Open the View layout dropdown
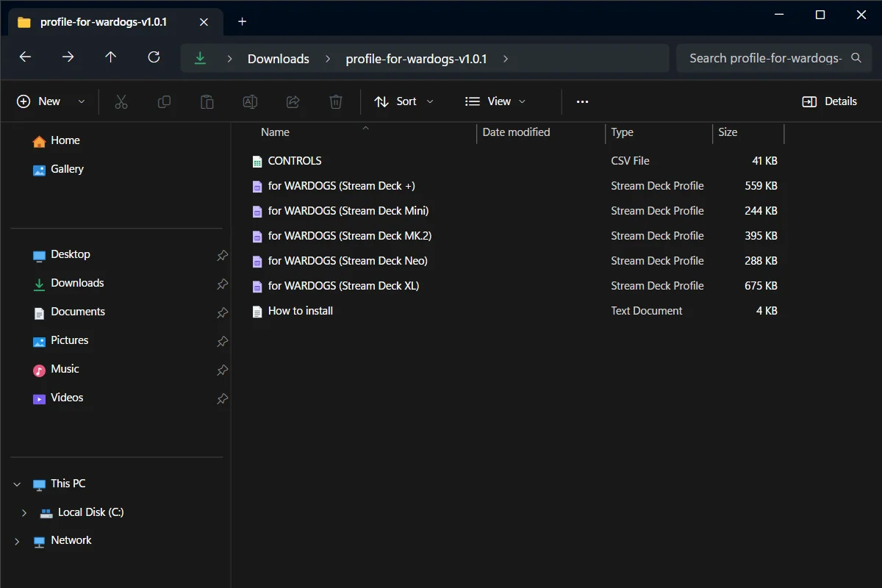Screen dimensions: 882x588 (496, 101)
